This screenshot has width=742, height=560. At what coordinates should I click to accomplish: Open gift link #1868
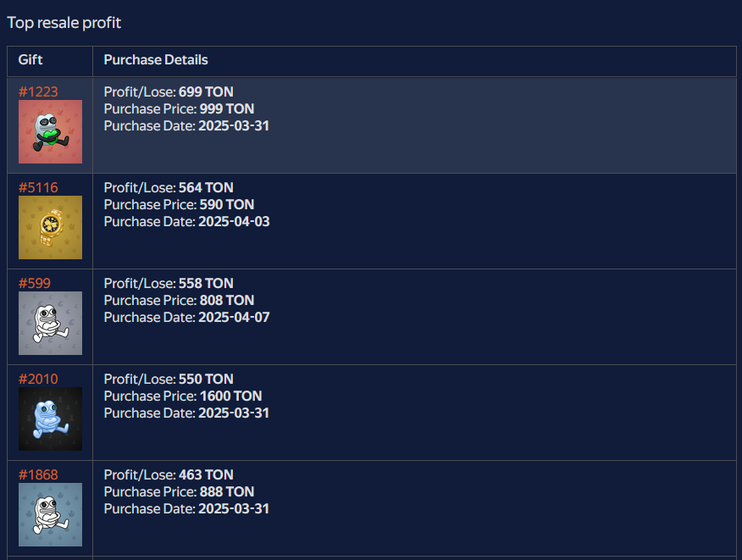(38, 474)
